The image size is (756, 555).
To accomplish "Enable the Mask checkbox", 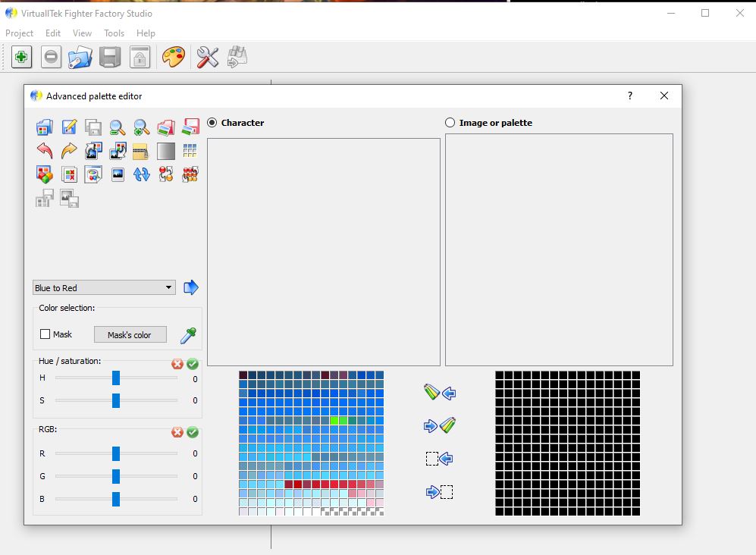I will click(45, 334).
